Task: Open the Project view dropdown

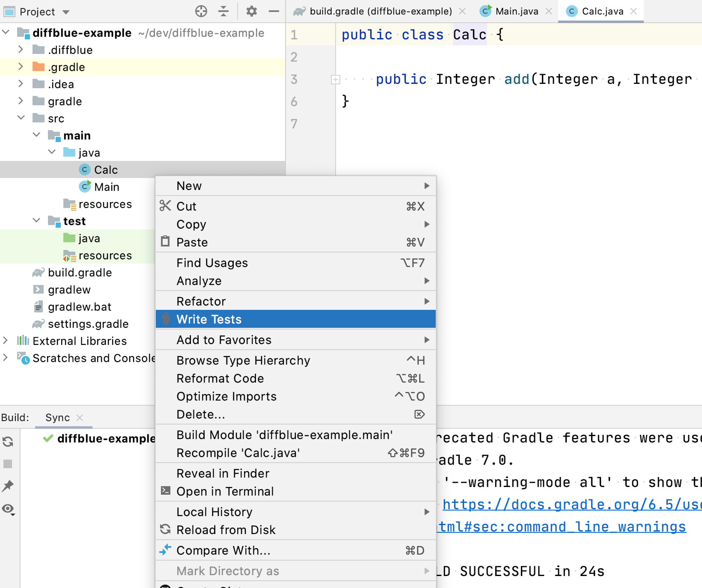Action: click(67, 12)
